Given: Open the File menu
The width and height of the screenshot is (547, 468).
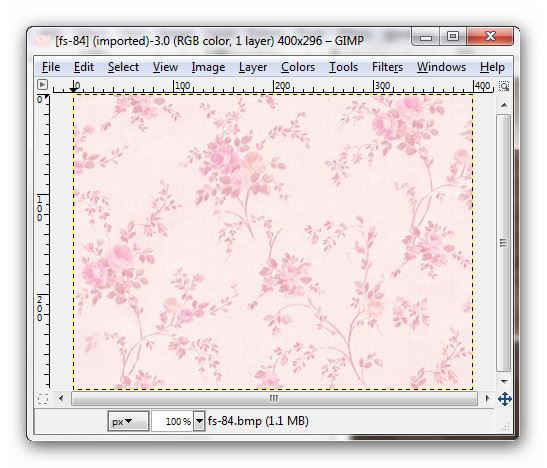Looking at the screenshot, I should pos(51,67).
